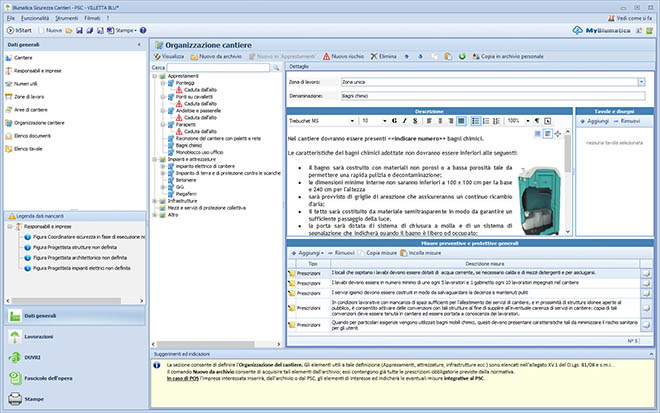
Task: Click the Nuovo rischio warning icon
Action: pyautogui.click(x=325, y=57)
